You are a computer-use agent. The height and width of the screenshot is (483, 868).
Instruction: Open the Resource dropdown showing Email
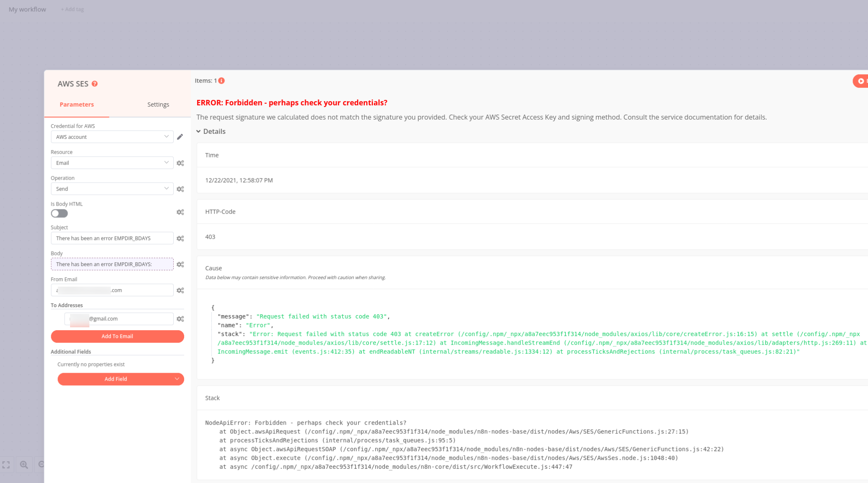[x=112, y=163]
